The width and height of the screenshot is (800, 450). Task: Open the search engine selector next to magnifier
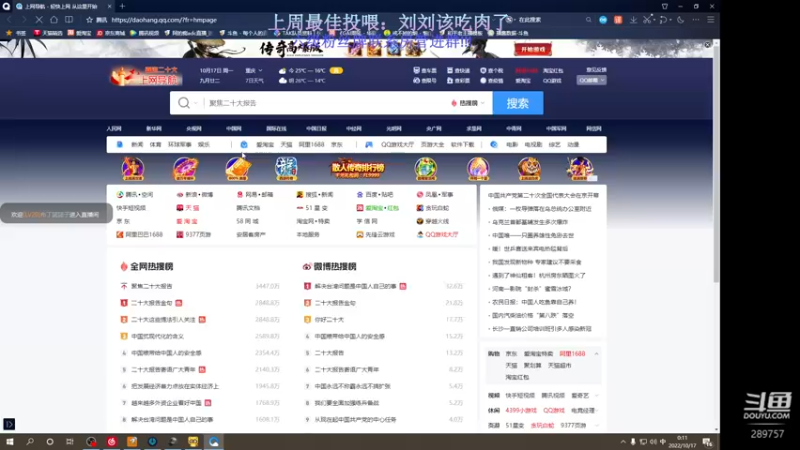coord(187,103)
